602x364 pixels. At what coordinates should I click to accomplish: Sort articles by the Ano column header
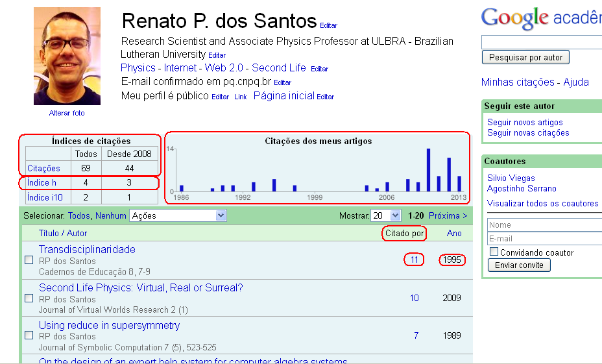454,234
